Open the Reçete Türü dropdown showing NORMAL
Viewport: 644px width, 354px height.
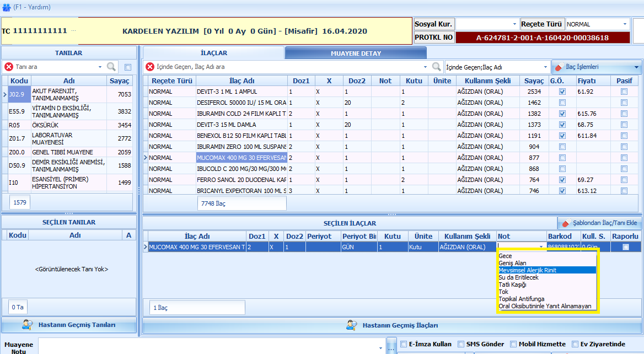point(625,24)
